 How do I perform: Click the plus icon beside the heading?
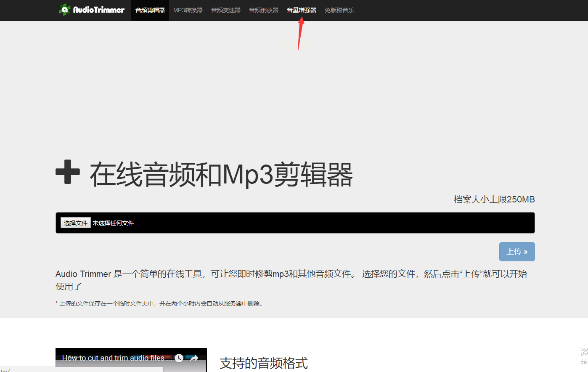(x=68, y=172)
